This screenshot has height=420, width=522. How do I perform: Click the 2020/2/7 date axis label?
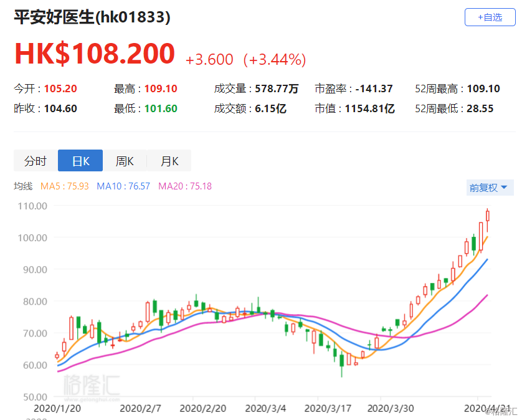click(140, 408)
